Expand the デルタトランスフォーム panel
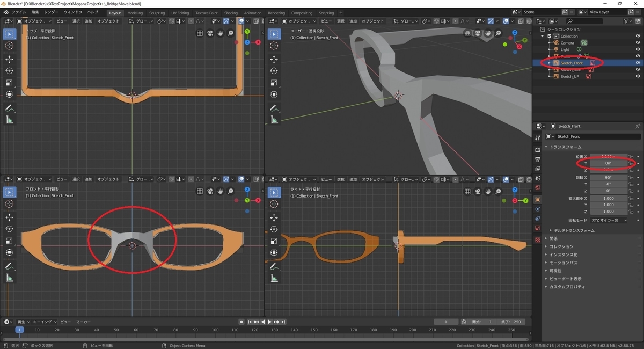Screen dimensions: 644x349 click(x=574, y=230)
